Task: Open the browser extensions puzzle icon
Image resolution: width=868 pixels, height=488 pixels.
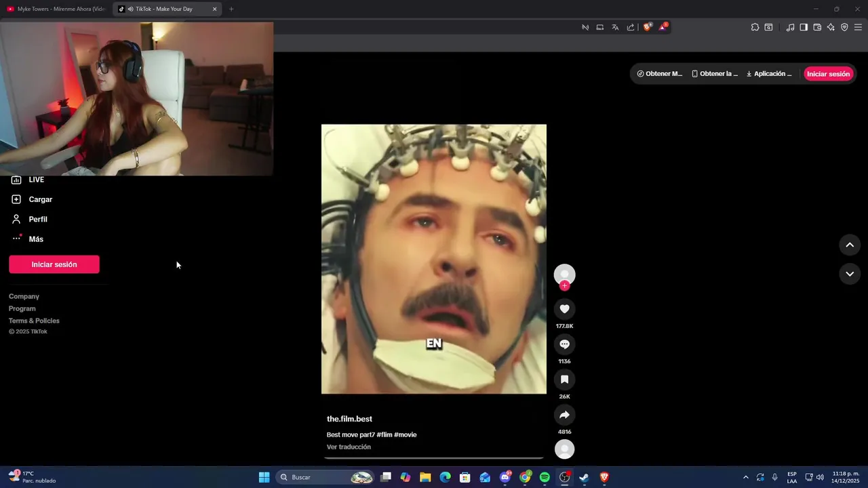Action: 755,27
